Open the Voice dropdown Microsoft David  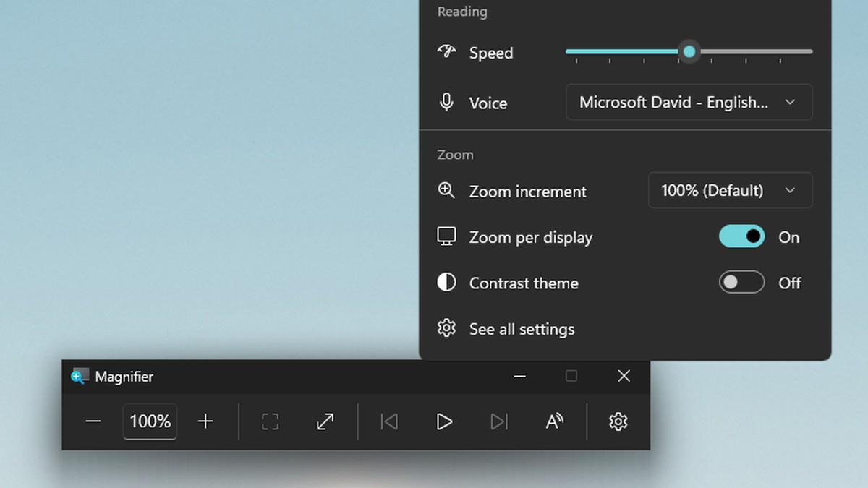pos(689,102)
